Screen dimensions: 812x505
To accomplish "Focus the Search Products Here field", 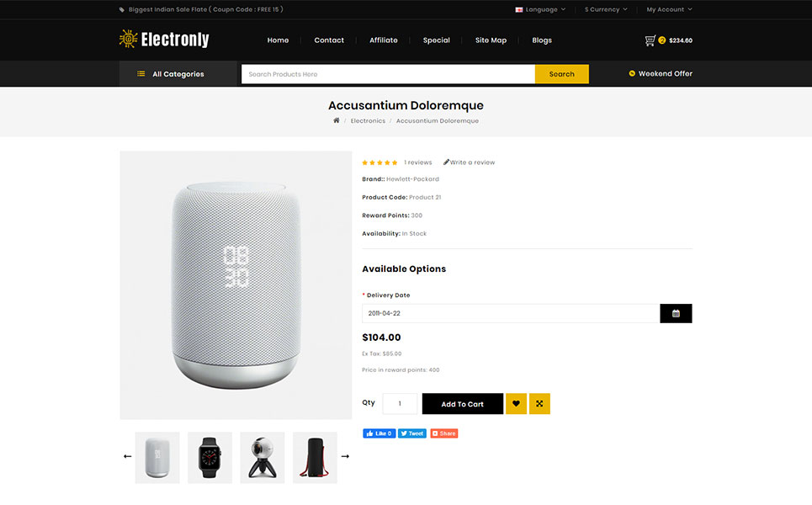I will [388, 74].
